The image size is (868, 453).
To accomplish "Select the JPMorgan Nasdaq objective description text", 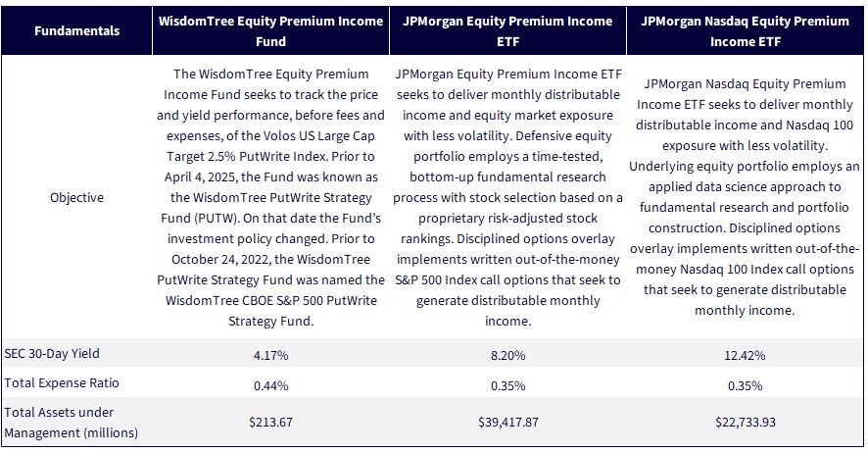I will click(x=746, y=198).
